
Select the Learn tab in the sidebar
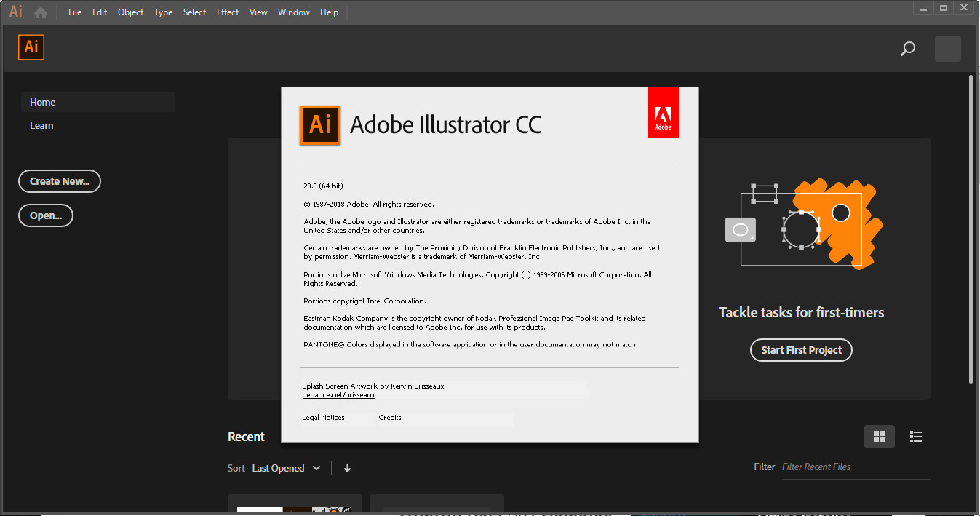point(41,125)
